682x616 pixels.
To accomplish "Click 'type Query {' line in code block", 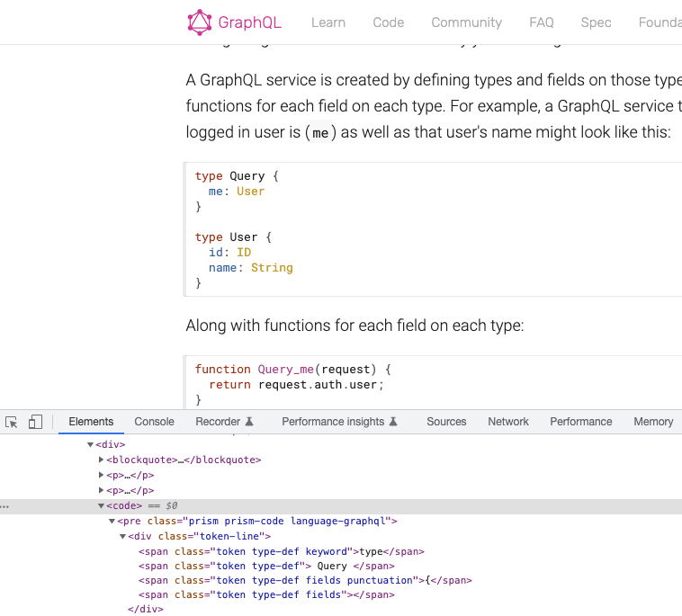I will (237, 176).
